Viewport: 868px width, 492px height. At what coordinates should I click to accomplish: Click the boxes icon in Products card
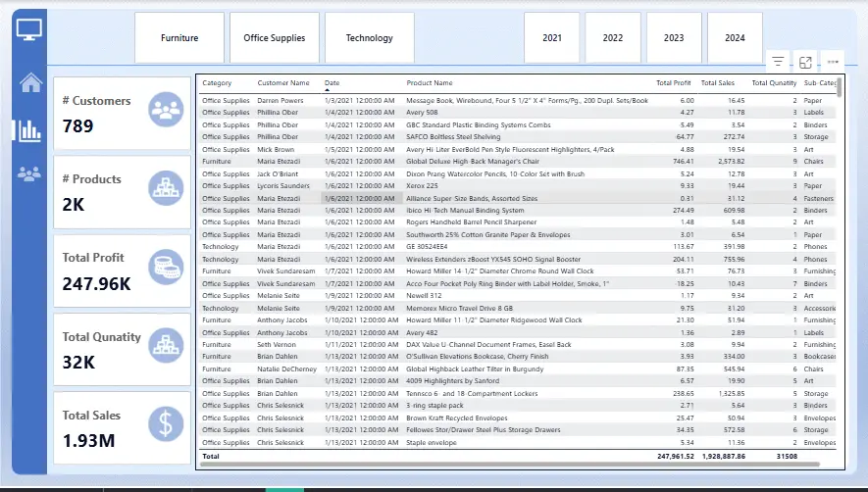[166, 188]
